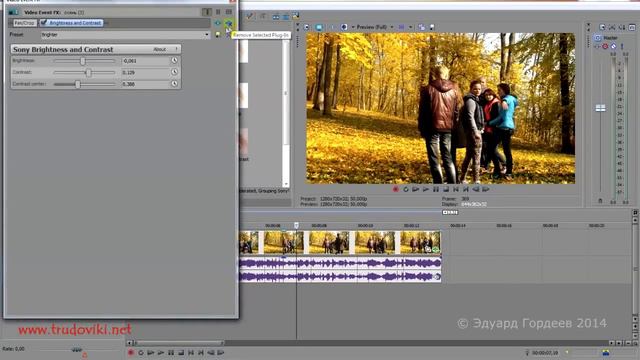Adjust the Brightness slider handle
The width and height of the screenshot is (640, 360).
pyautogui.click(x=83, y=61)
